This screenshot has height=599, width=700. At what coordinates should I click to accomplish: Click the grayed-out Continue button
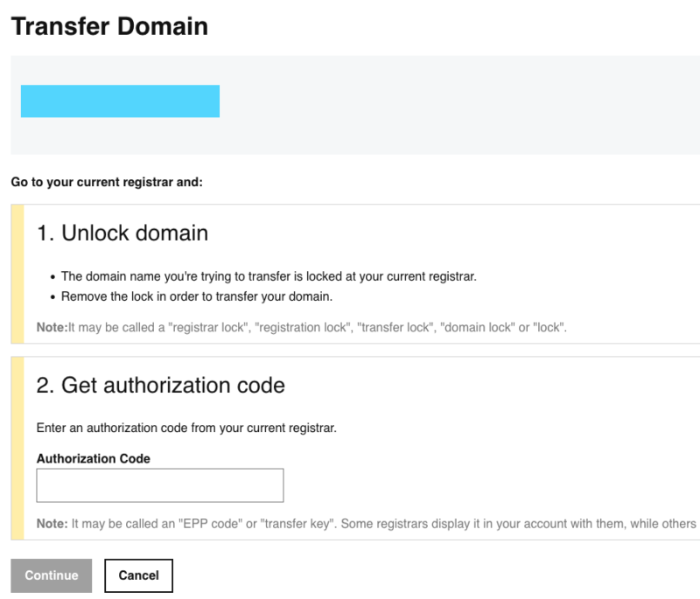51,575
